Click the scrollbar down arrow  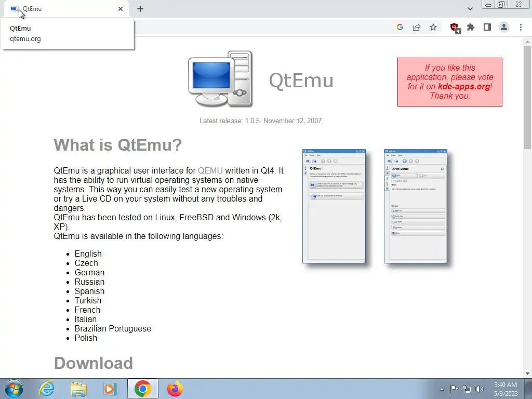(527, 374)
